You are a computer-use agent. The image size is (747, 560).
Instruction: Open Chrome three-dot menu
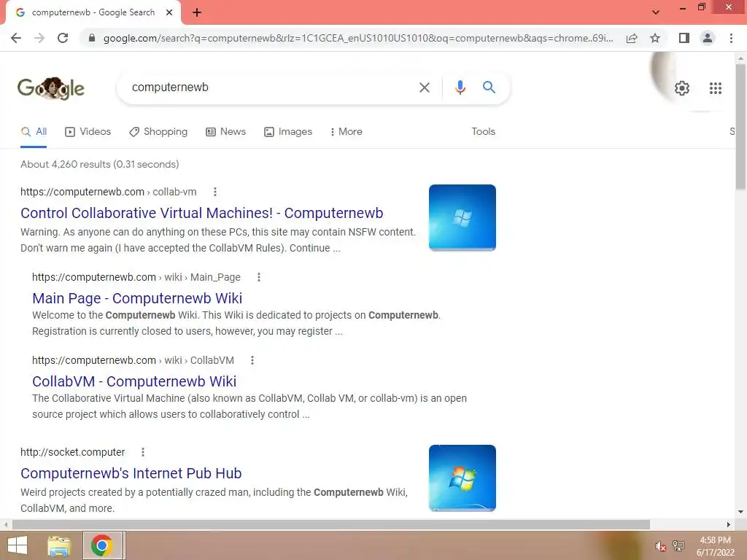[x=731, y=38]
